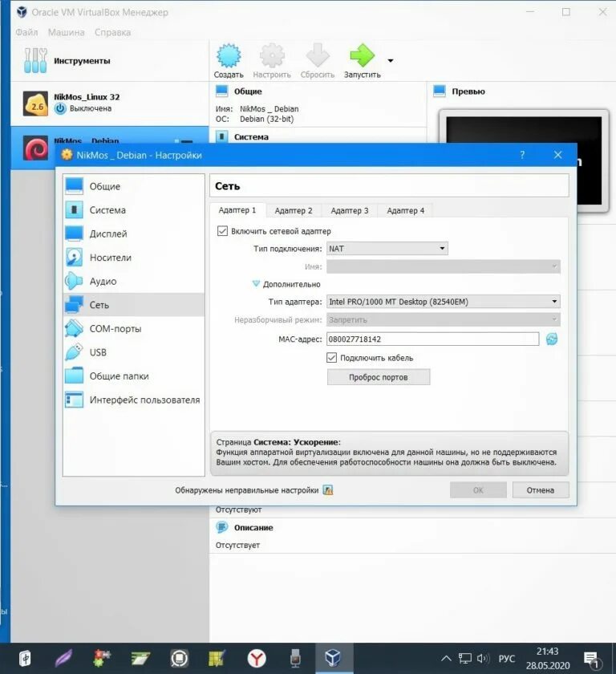The height and width of the screenshot is (674, 616).
Task: Click the MAC-адрес input field
Action: click(432, 339)
